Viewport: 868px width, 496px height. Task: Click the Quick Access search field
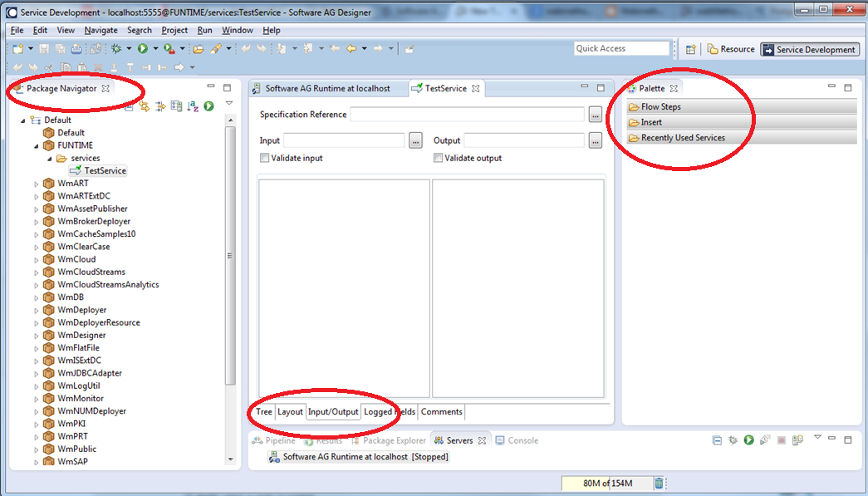click(621, 49)
